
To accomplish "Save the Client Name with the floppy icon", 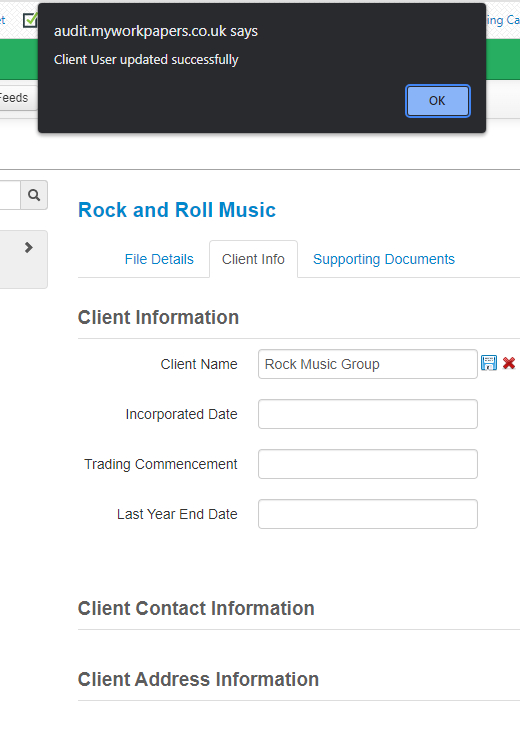I will (489, 363).
